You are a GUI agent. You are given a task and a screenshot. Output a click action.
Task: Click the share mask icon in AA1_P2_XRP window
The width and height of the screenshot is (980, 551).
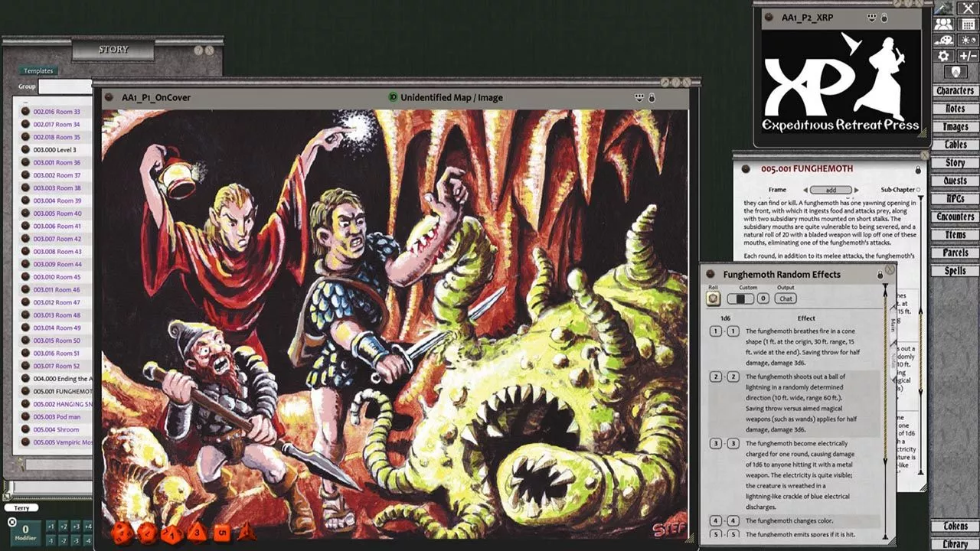[871, 17]
